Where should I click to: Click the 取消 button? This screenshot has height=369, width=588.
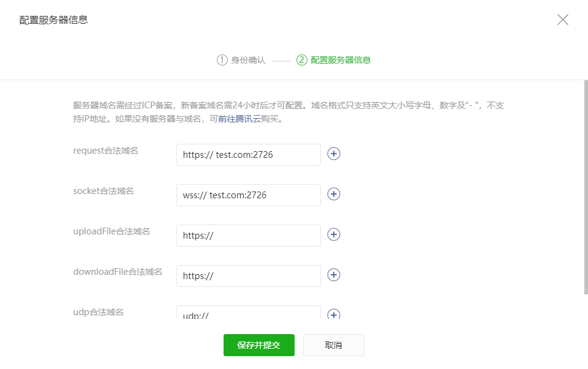(333, 345)
